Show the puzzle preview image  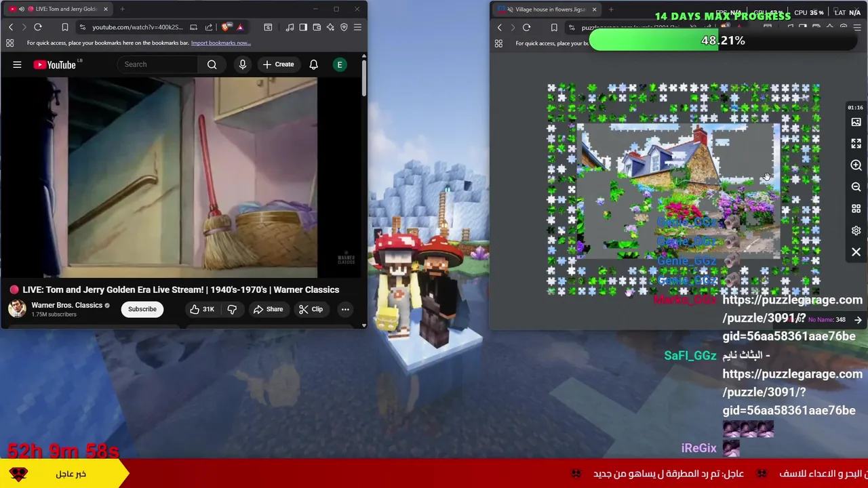point(856,122)
